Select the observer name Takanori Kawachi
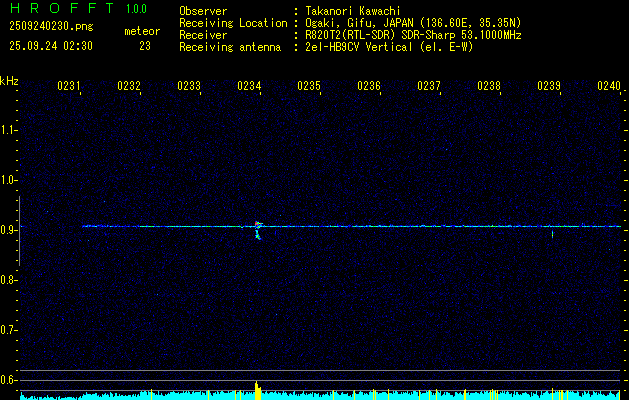The width and height of the screenshot is (629, 400). click(x=353, y=11)
